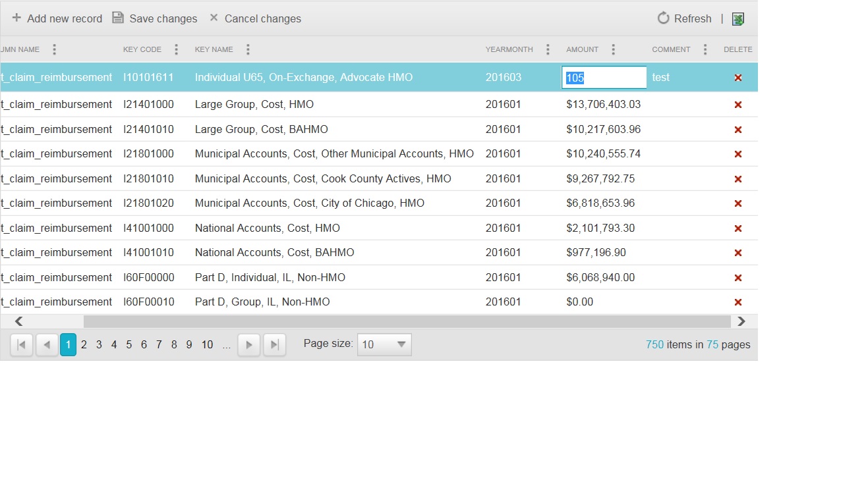The height and width of the screenshot is (478, 868).
Task: Click the Refresh grid button
Action: tap(684, 18)
